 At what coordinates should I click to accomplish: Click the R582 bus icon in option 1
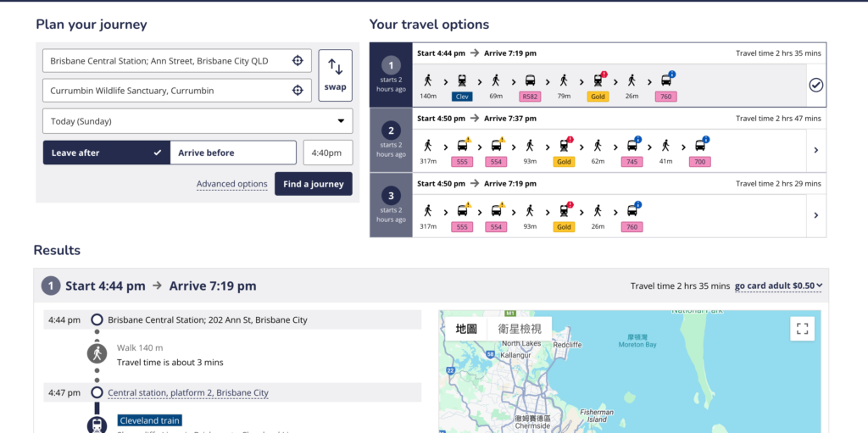click(x=531, y=80)
